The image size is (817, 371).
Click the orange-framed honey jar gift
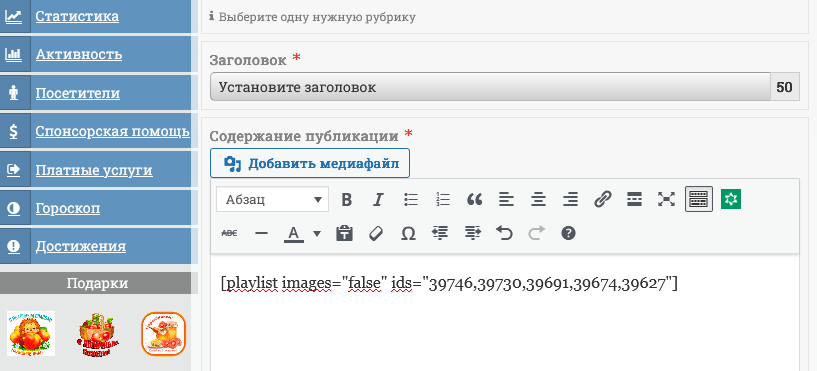(x=164, y=334)
